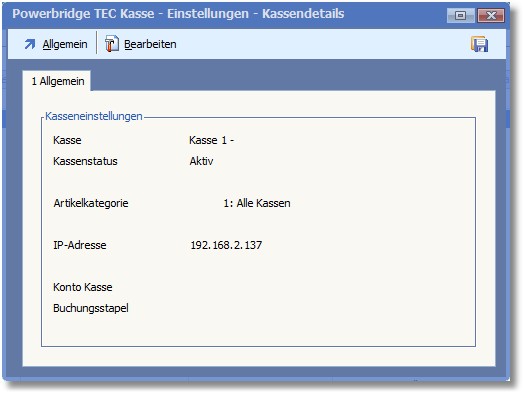Click the Artikelkategorie value 1: Alle Kassen
This screenshot has height=395, width=524.
click(x=257, y=203)
